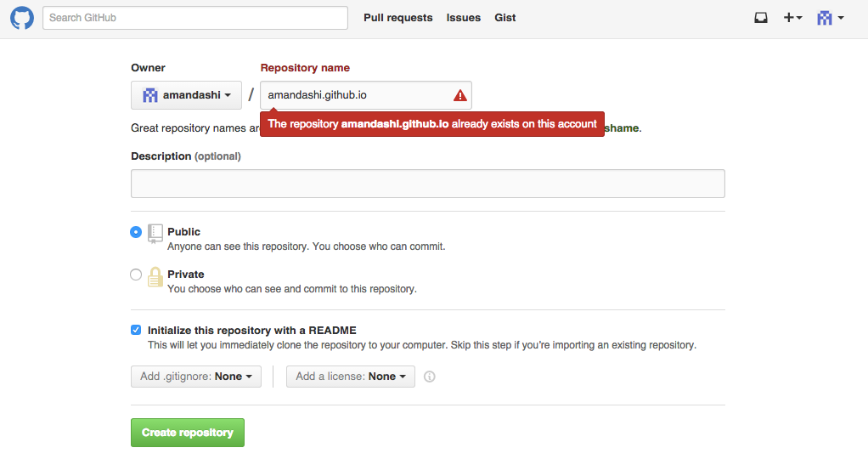Click the license info icon
This screenshot has width=868, height=476.
tap(430, 377)
